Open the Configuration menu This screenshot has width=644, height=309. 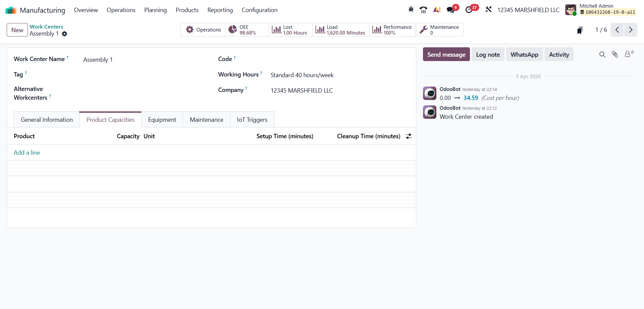(259, 10)
